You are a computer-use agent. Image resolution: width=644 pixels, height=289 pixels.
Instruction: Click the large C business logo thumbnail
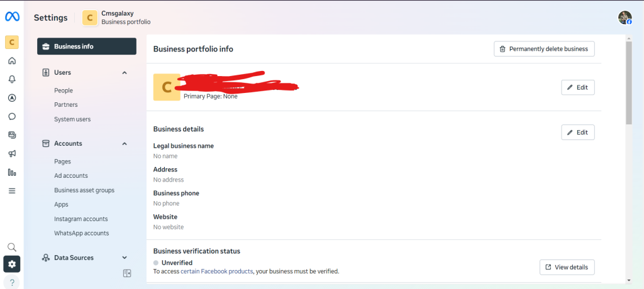point(167,87)
